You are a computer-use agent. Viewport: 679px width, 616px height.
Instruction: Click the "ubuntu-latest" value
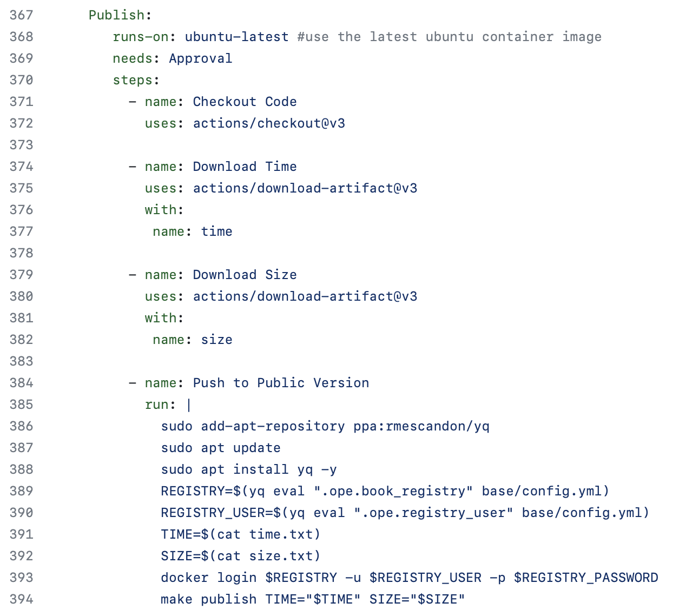(x=236, y=37)
